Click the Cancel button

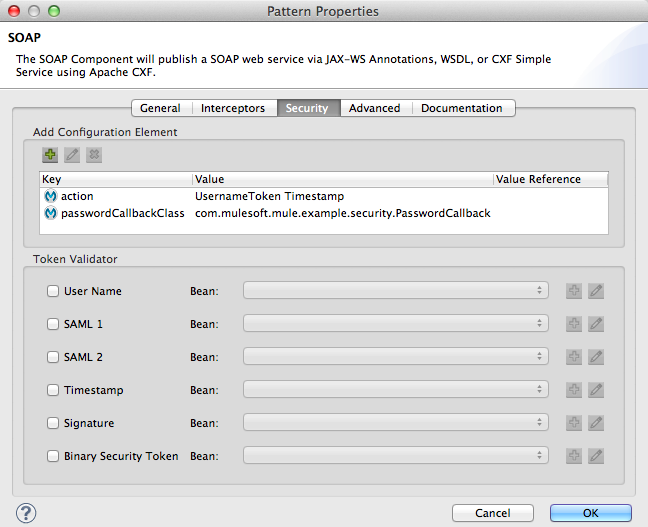point(492,513)
